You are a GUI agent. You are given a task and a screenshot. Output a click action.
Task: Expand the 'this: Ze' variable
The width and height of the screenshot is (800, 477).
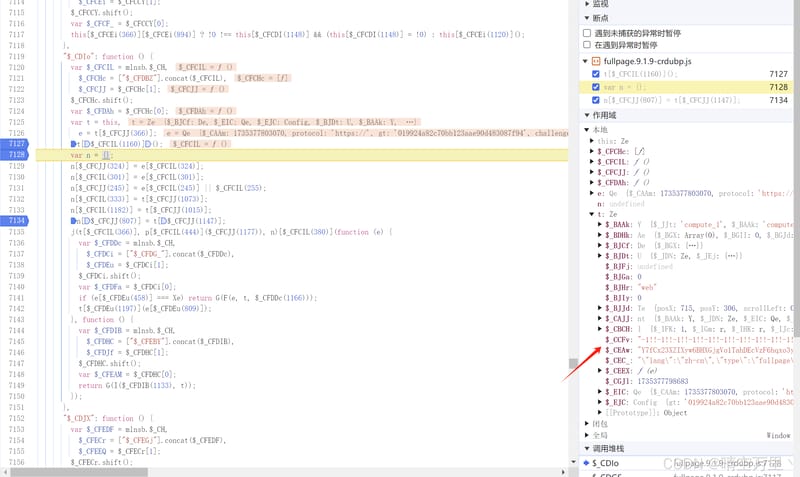click(592, 141)
